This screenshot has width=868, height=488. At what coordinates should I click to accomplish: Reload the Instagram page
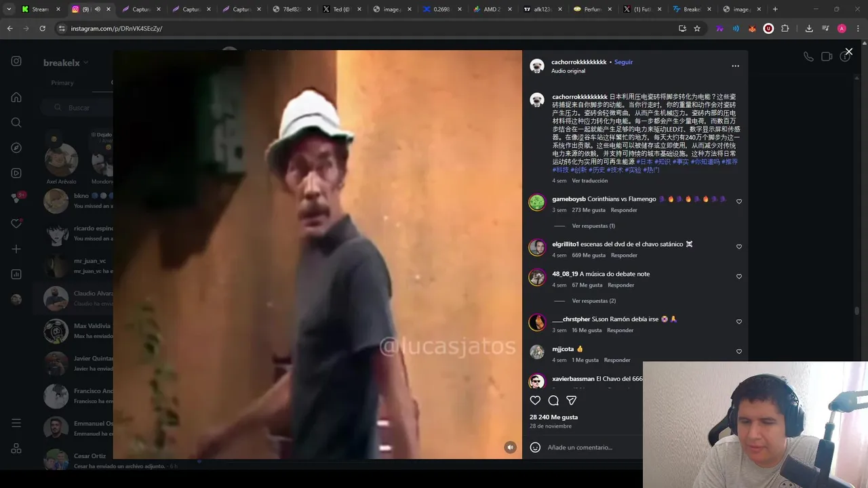click(42, 28)
